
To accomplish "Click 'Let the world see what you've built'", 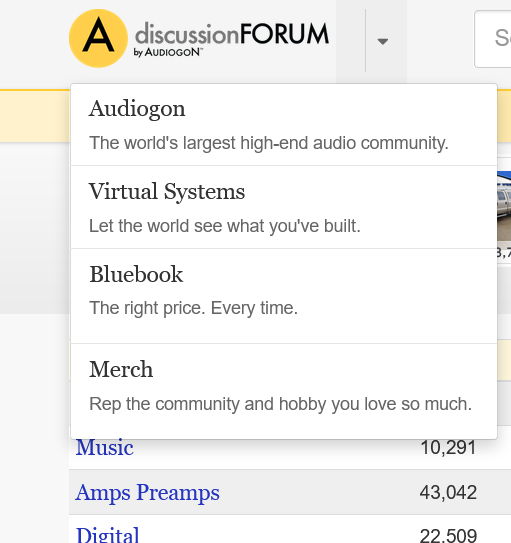I will [225, 226].
